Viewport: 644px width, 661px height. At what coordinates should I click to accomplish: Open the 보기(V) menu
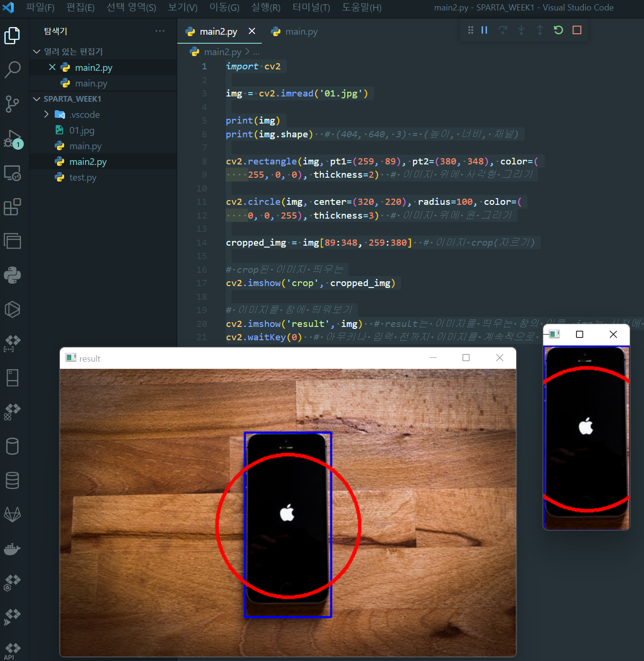point(183,8)
